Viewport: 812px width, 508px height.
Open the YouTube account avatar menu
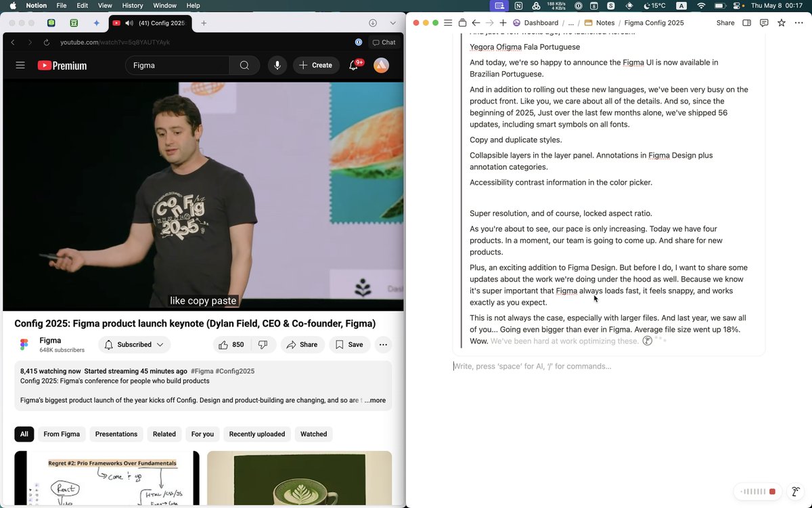coord(382,66)
